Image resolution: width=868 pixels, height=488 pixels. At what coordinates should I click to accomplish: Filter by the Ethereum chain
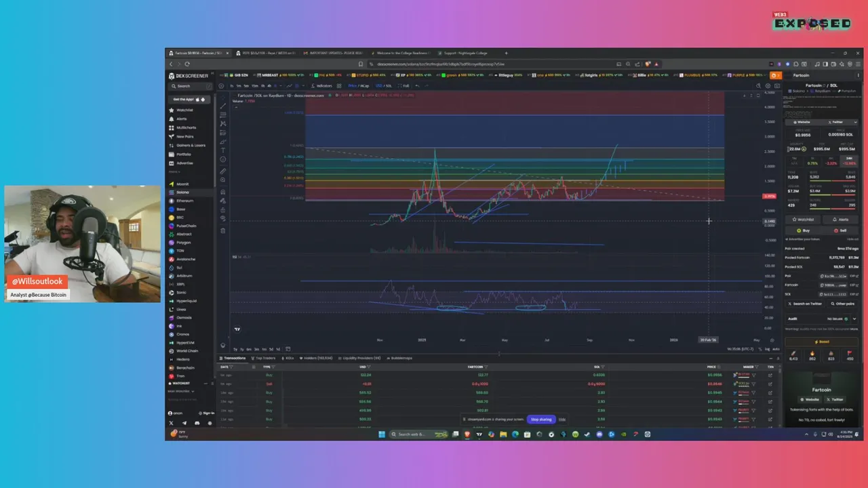[184, 201]
